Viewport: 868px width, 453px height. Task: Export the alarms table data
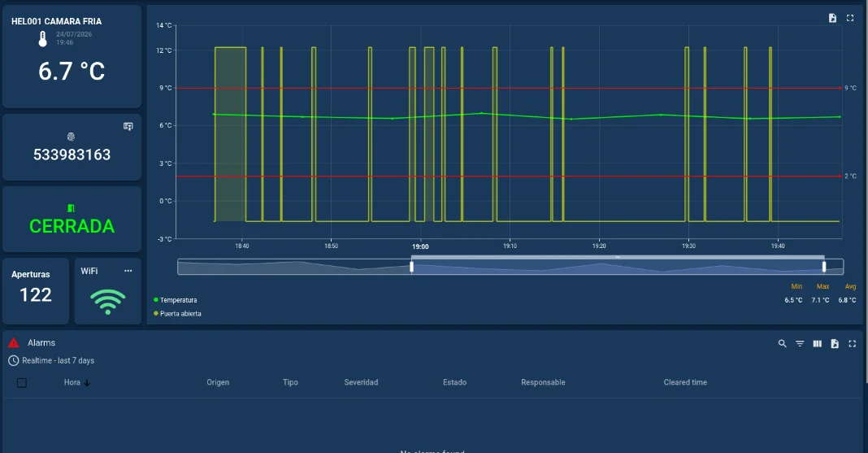coord(835,344)
